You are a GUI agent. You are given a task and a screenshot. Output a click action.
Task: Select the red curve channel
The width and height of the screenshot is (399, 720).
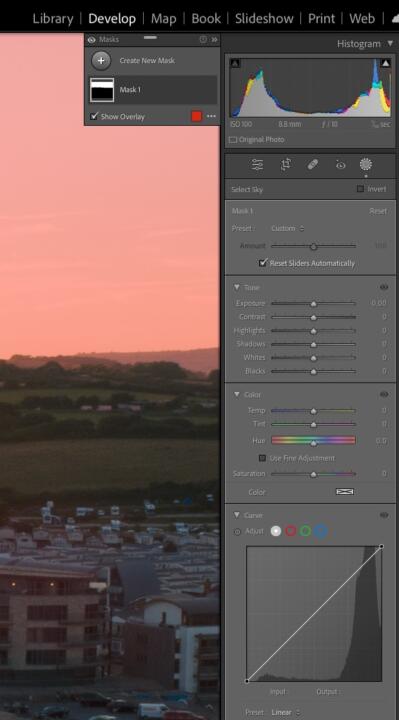click(290, 531)
